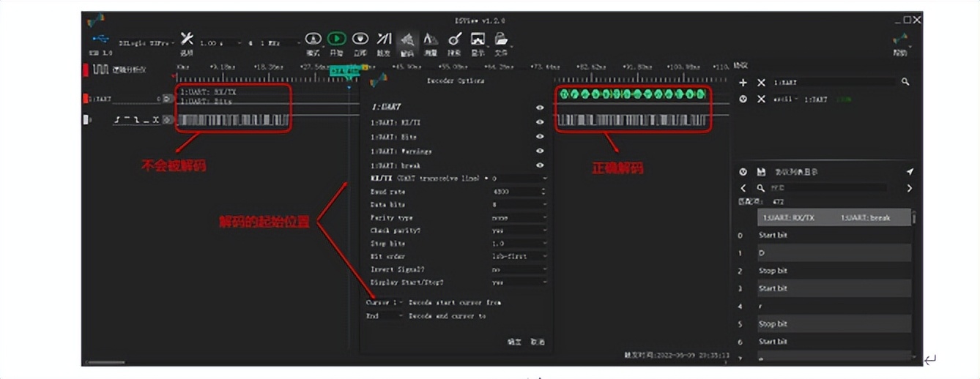Add a new protocol decoder with plus icon

point(743,83)
